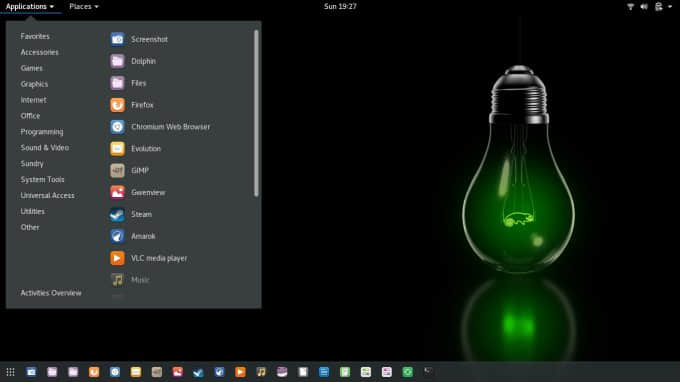
Task: Click the music note icon in dock
Action: click(x=261, y=372)
